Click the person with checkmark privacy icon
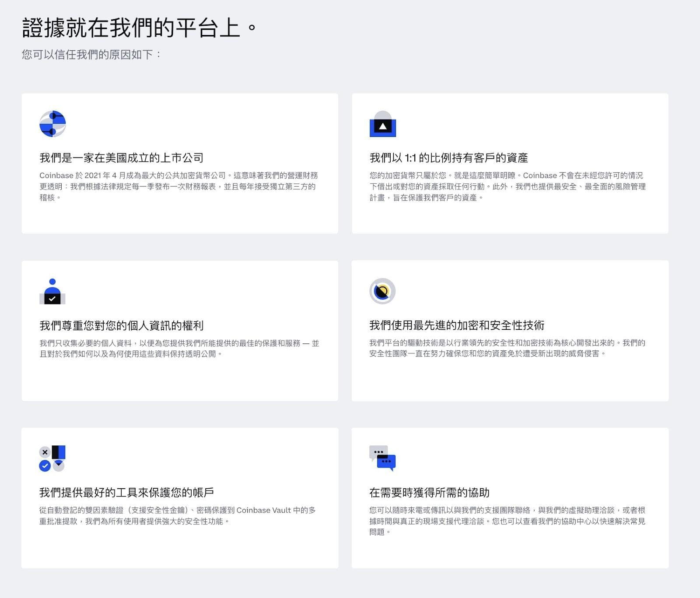700x598 pixels. (x=52, y=291)
